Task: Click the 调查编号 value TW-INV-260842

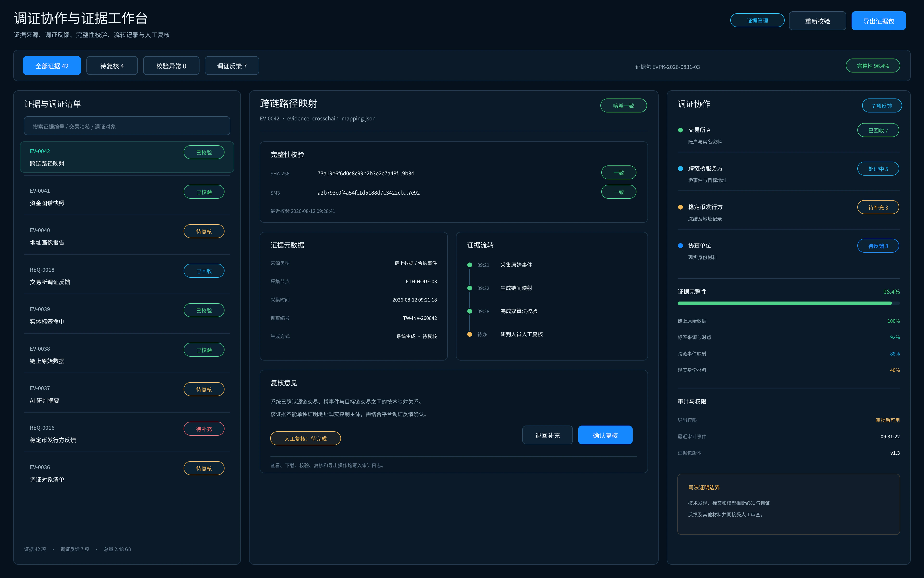Action: pos(420,318)
